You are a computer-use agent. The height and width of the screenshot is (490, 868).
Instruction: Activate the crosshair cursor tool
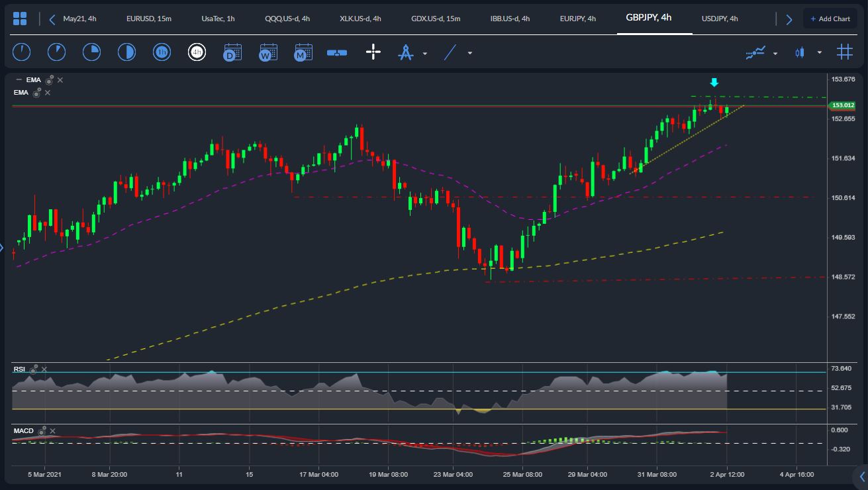(373, 52)
